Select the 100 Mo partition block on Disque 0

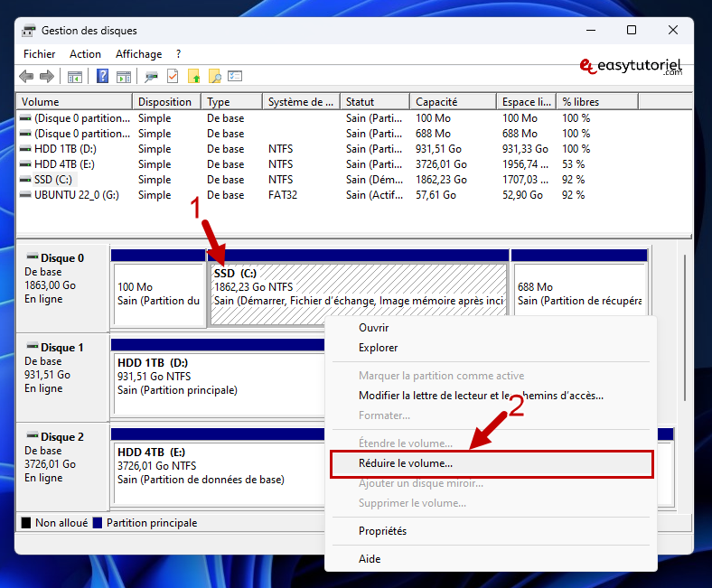pyautogui.click(x=158, y=288)
